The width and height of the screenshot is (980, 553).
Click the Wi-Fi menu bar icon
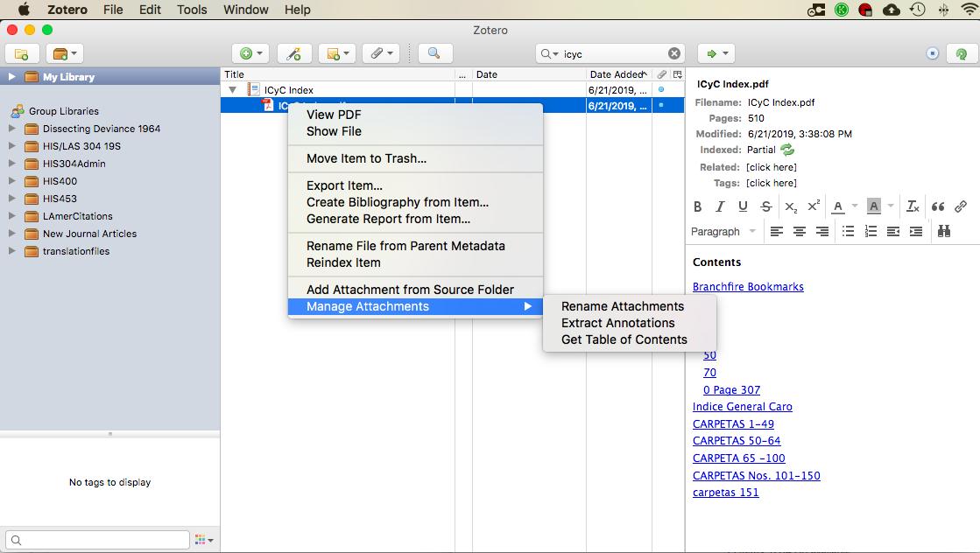tap(969, 10)
